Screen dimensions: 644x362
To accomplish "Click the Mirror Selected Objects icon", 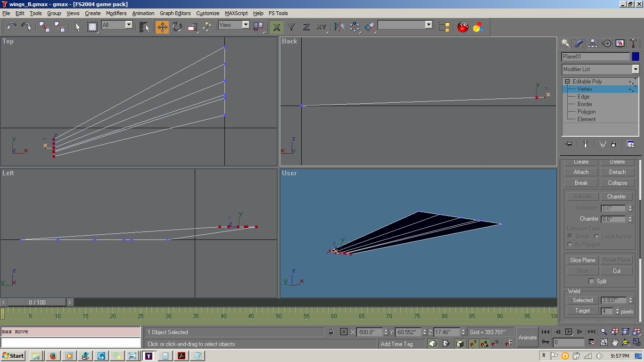I will pyautogui.click(x=339, y=27).
